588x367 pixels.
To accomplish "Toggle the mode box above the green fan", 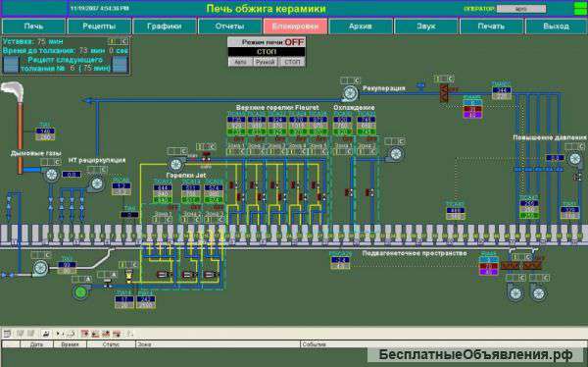I will [81, 279].
